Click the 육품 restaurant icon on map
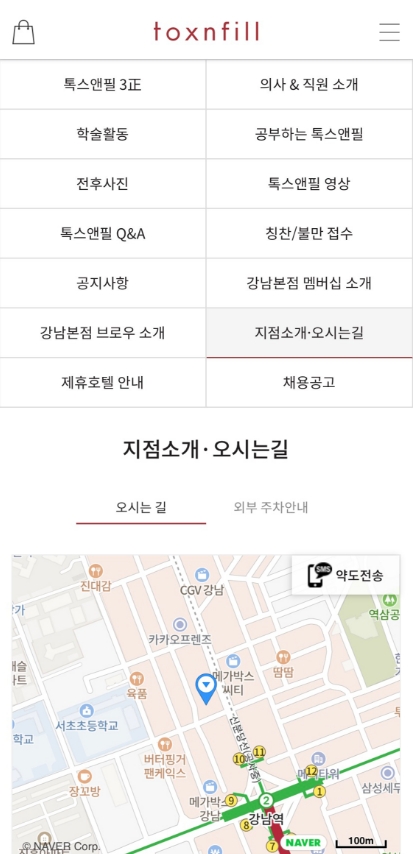The width and height of the screenshot is (413, 854). tap(137, 679)
